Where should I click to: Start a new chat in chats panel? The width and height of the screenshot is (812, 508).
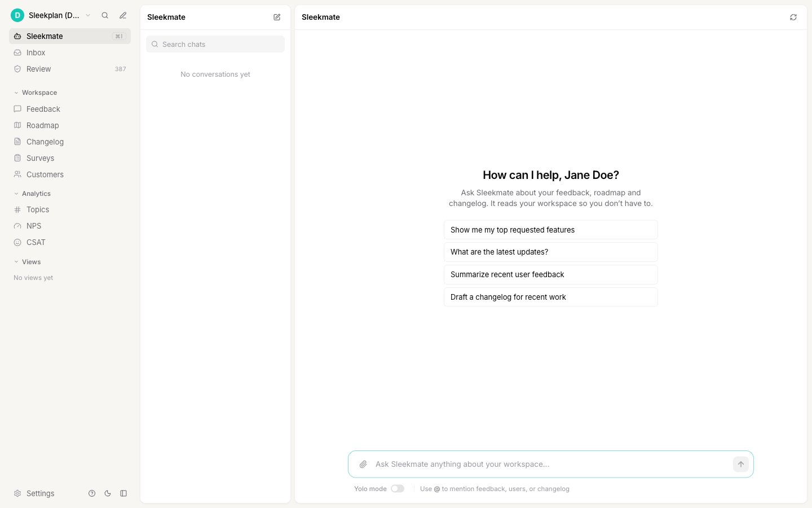277,17
